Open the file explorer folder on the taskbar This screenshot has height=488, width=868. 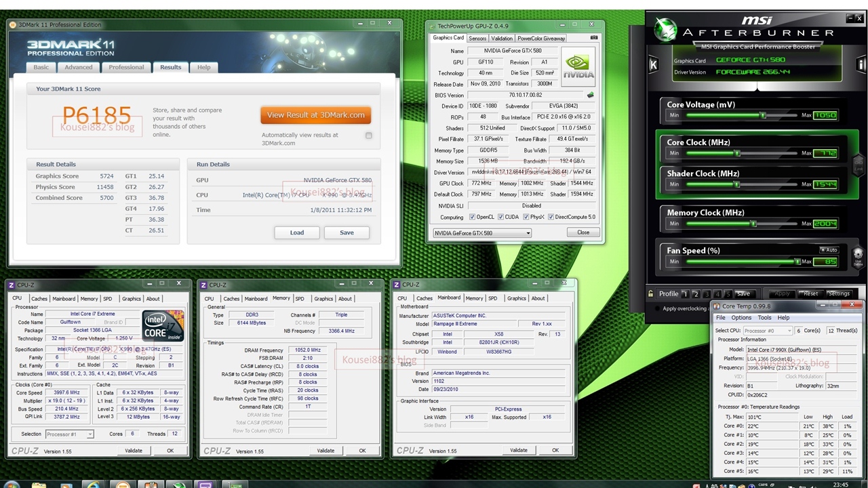pos(39,485)
